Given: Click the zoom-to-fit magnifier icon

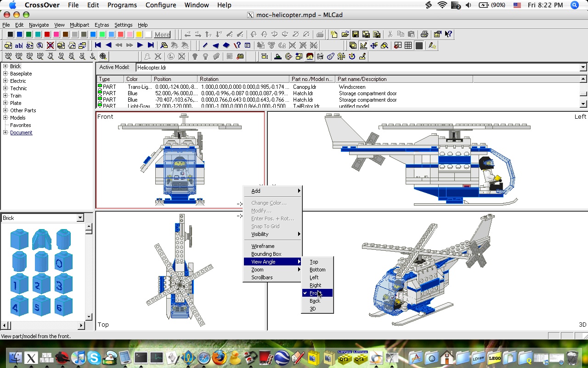Looking at the screenshot, I should pos(103,57).
